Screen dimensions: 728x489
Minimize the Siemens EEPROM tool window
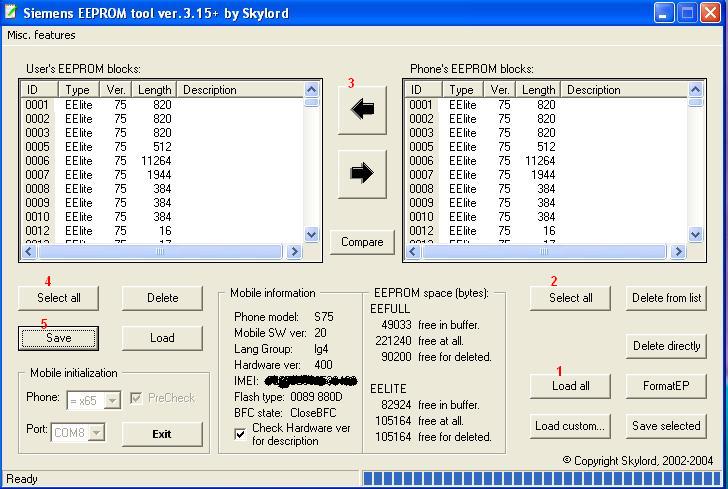click(663, 13)
